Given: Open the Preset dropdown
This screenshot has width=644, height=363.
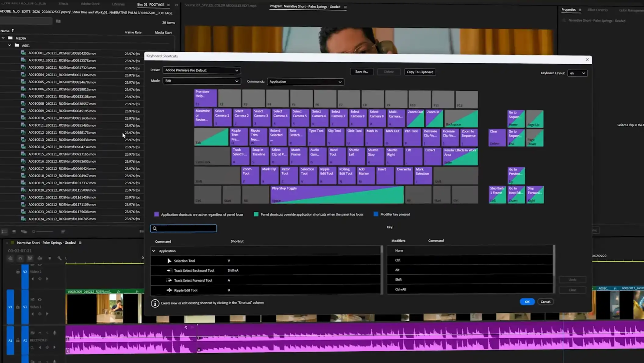Looking at the screenshot, I should [x=202, y=70].
